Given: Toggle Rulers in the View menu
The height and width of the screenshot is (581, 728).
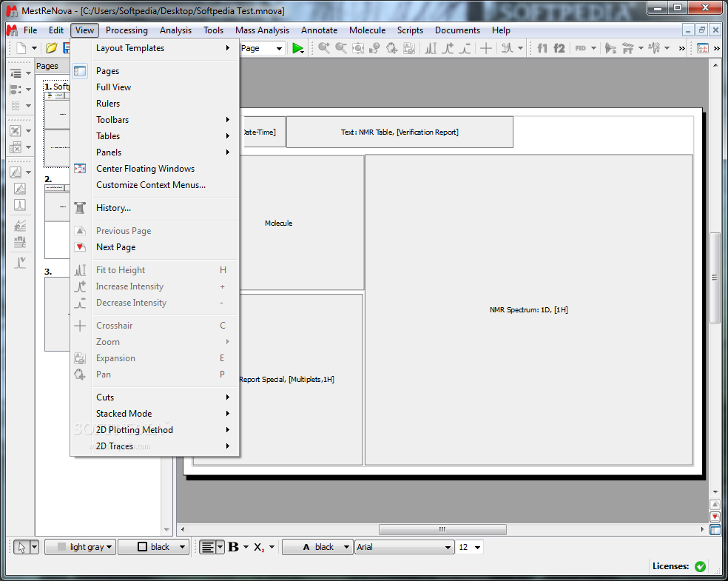Looking at the screenshot, I should (155, 104).
